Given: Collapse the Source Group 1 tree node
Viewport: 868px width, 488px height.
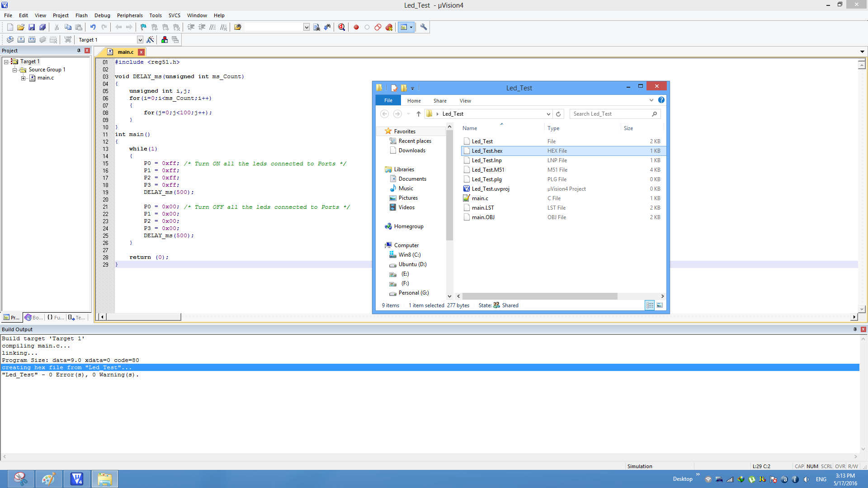Looking at the screenshot, I should (x=14, y=70).
